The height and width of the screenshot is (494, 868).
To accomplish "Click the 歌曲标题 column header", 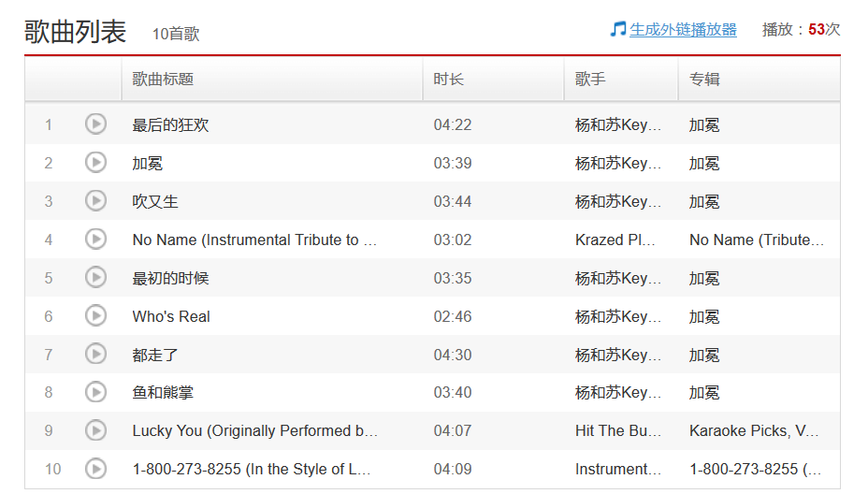I will [x=163, y=80].
